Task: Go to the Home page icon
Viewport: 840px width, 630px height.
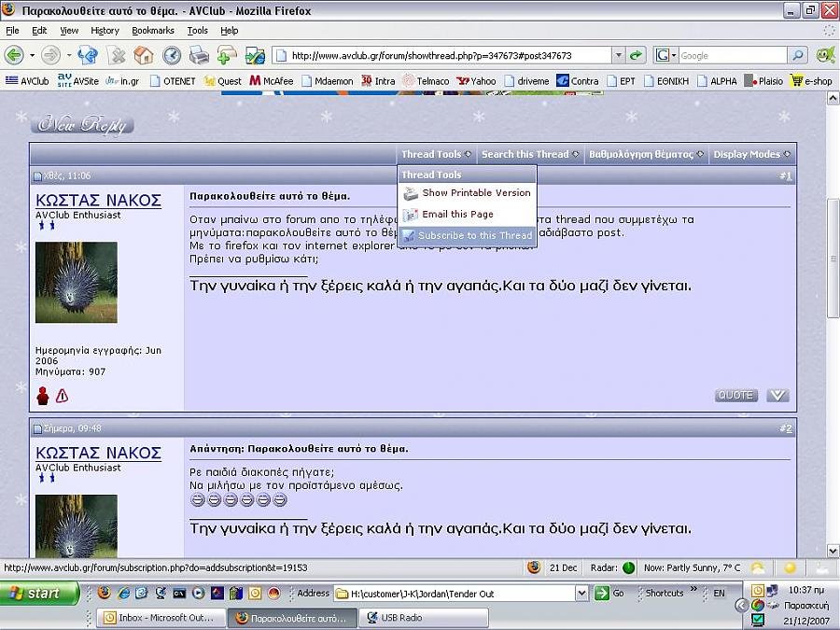Action: (143, 55)
